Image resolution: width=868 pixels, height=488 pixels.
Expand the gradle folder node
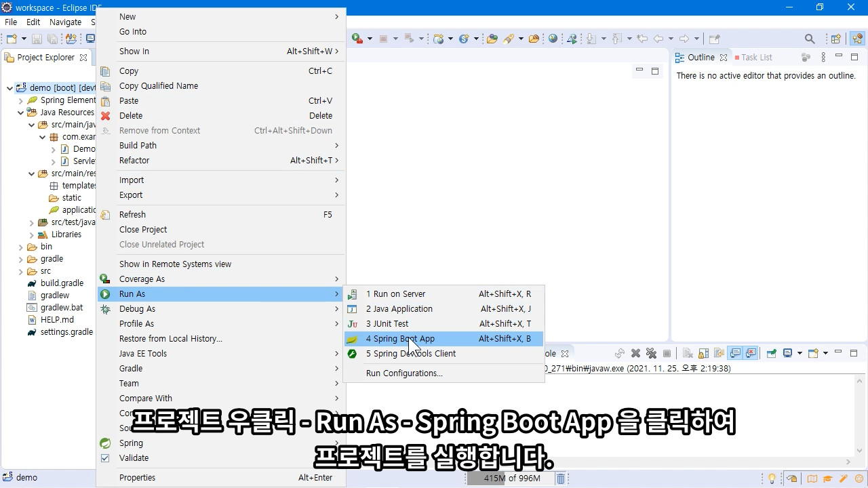(x=20, y=259)
